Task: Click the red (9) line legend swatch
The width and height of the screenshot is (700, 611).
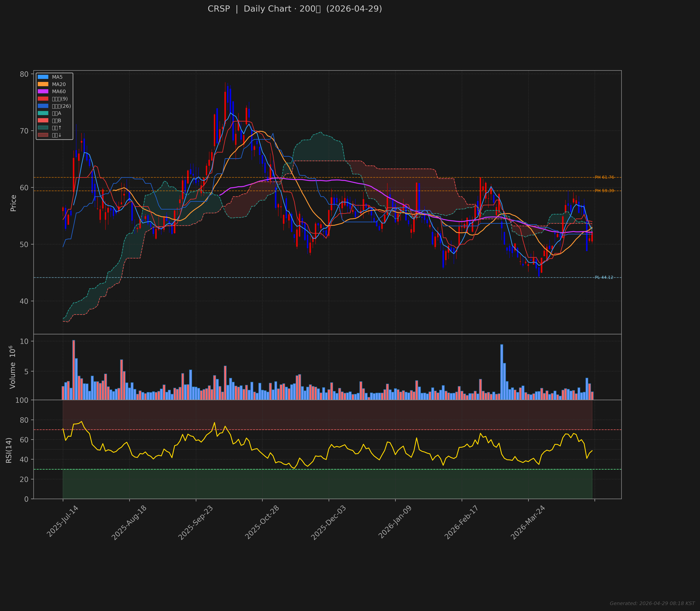Action: (43, 99)
